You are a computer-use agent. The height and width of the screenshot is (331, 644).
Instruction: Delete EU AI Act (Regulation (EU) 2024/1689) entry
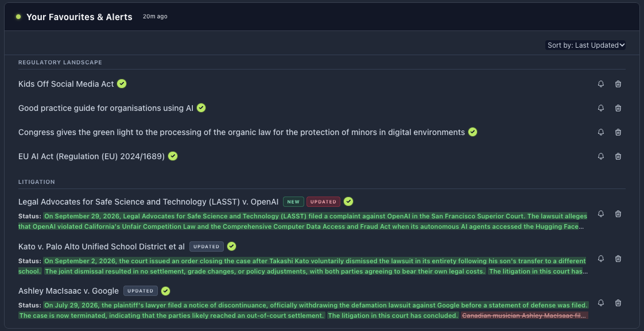[x=618, y=156]
